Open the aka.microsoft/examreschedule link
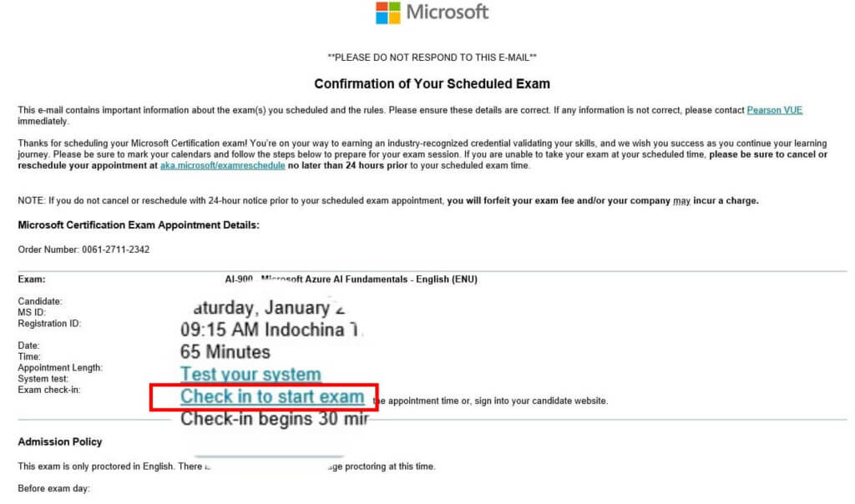 [222, 165]
